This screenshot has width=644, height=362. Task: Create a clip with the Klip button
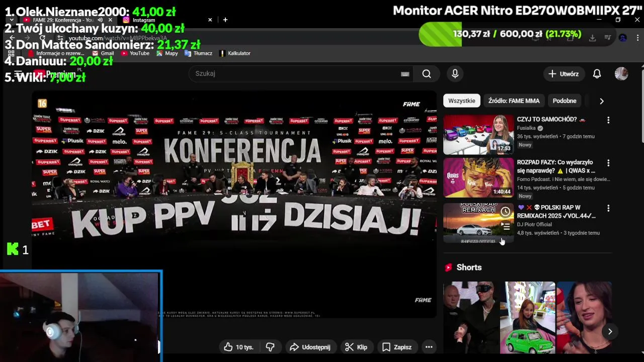pos(356,347)
